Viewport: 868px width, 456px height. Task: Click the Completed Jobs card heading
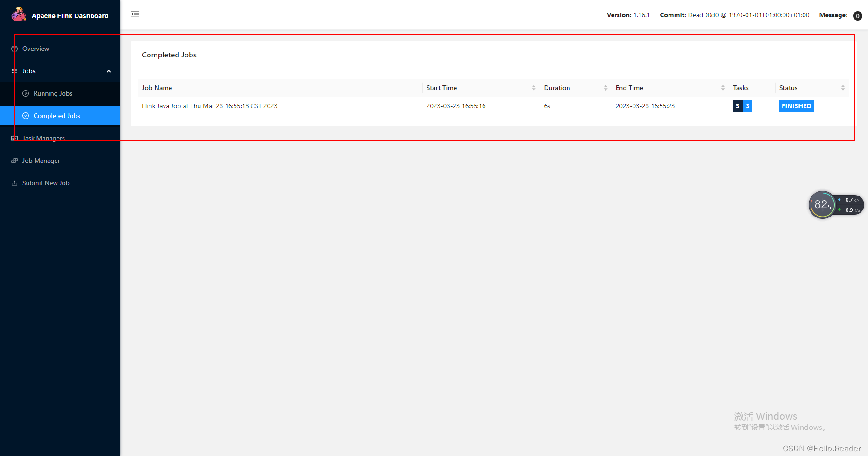tap(169, 55)
